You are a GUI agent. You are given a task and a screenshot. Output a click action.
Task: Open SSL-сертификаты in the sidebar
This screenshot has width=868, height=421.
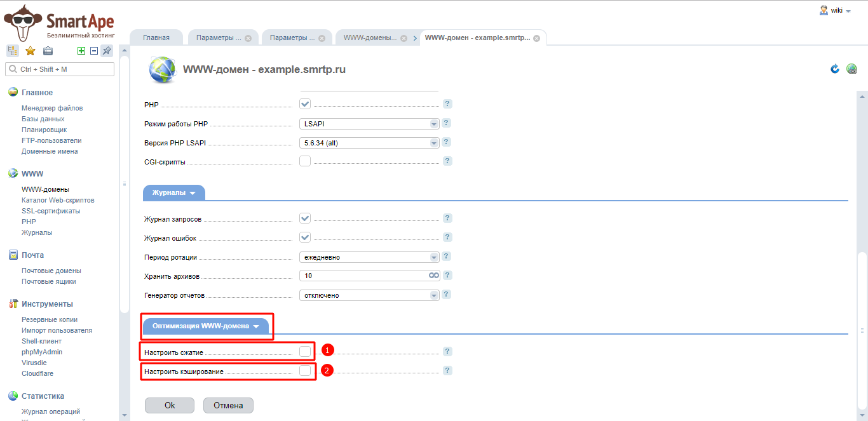pos(51,211)
